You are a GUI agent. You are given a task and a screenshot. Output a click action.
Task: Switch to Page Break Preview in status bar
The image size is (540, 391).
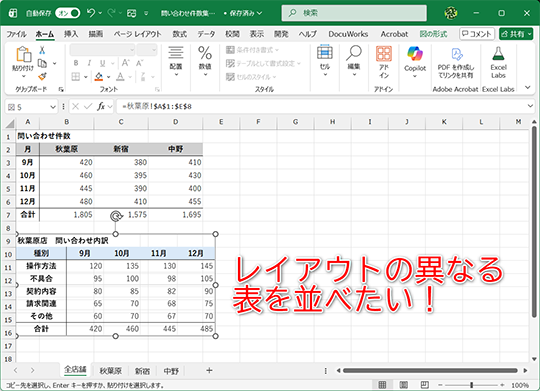click(x=425, y=384)
